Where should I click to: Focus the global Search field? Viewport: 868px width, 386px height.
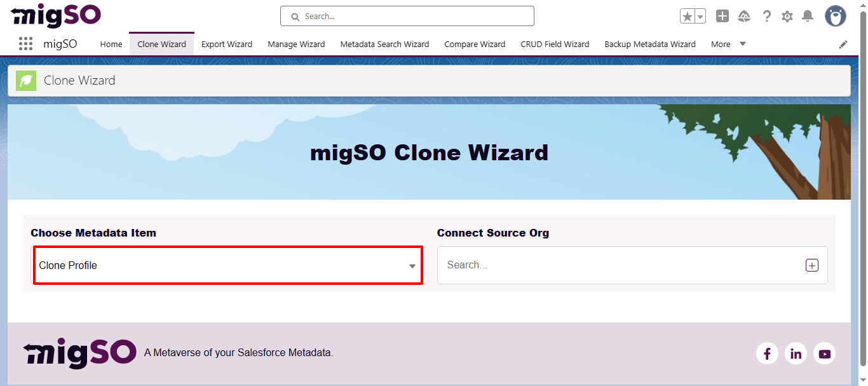pos(407,16)
